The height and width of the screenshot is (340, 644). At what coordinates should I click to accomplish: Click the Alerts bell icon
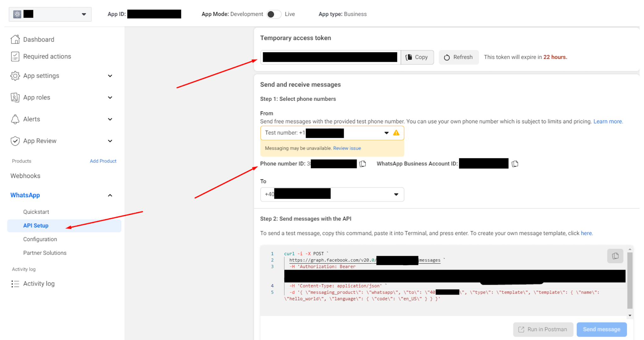click(x=15, y=119)
